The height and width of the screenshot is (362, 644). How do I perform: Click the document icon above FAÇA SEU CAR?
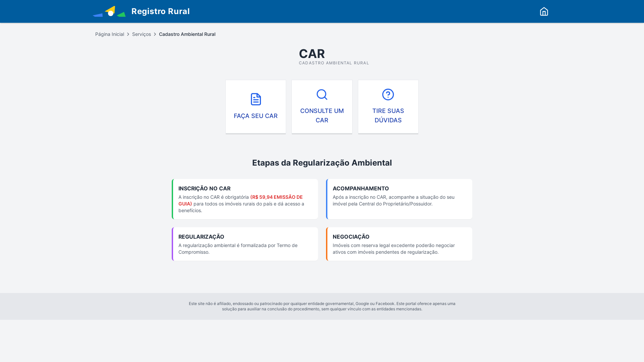(256, 99)
